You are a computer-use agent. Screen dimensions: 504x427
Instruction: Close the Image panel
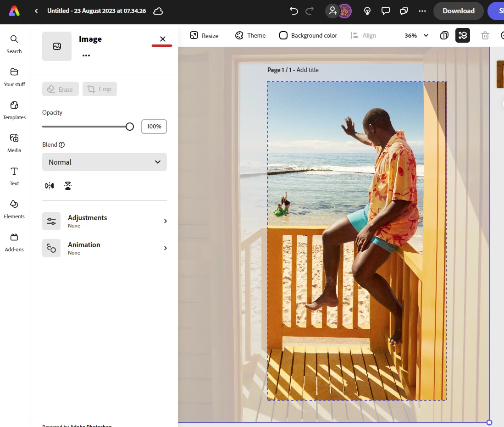point(163,39)
